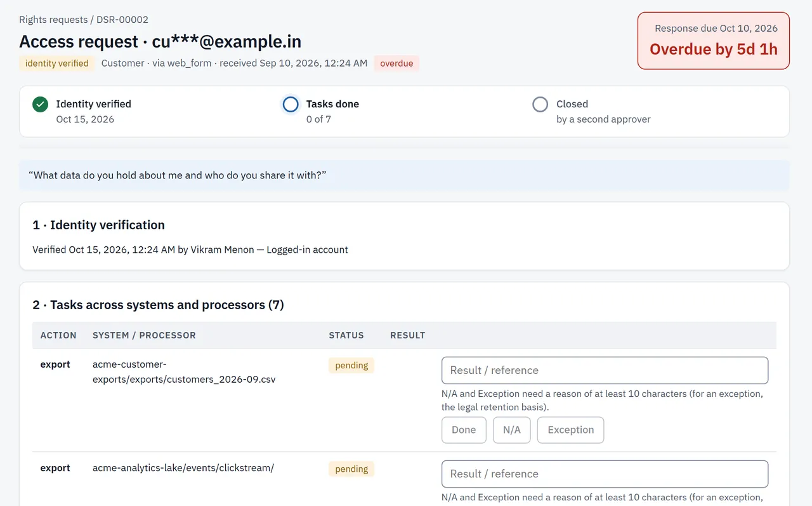Click the pending status for customers_2026-09.csv
The width and height of the screenshot is (812, 506).
(x=351, y=365)
